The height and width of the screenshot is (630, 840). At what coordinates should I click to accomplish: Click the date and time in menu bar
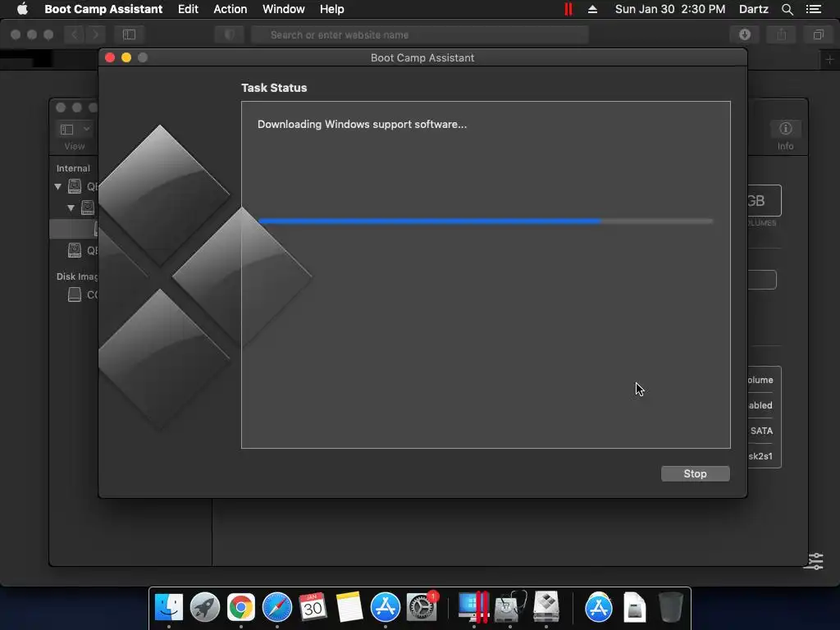pyautogui.click(x=670, y=9)
